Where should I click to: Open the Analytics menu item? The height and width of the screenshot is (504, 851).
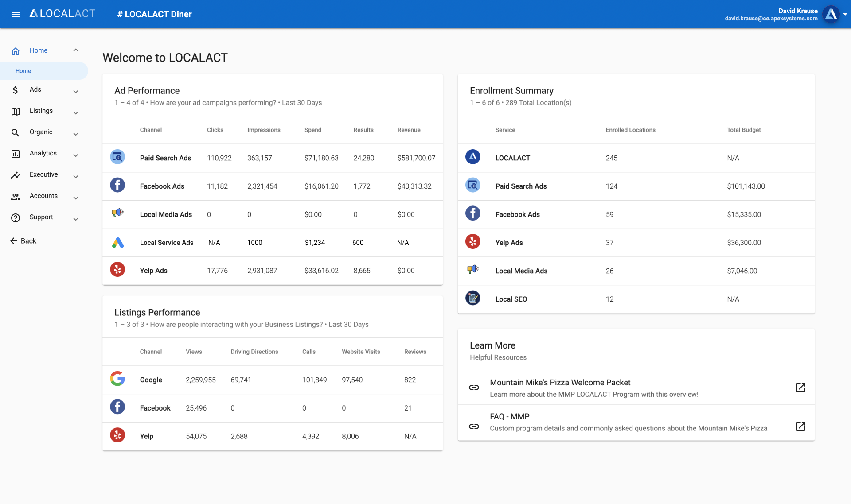click(x=43, y=153)
